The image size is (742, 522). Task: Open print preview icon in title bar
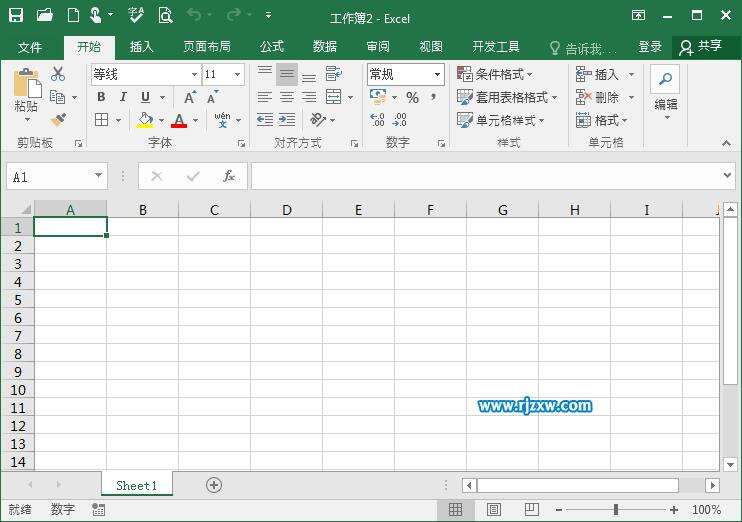tap(165, 15)
